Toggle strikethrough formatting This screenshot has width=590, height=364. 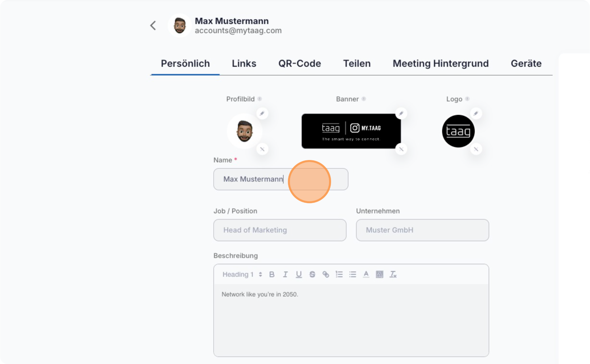312,274
